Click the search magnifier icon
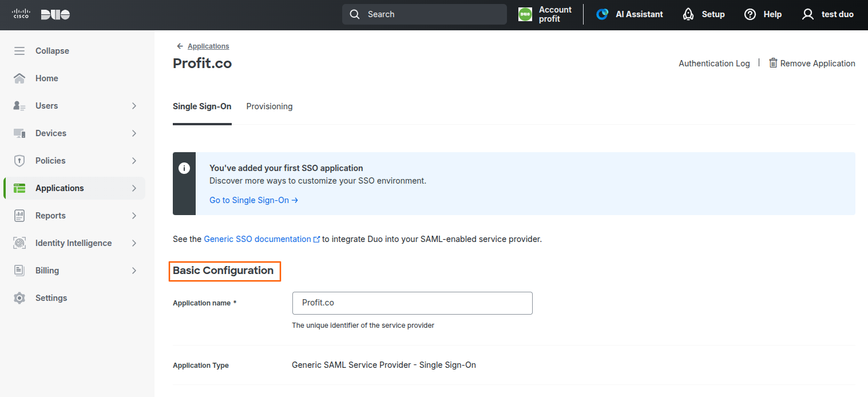 [355, 14]
